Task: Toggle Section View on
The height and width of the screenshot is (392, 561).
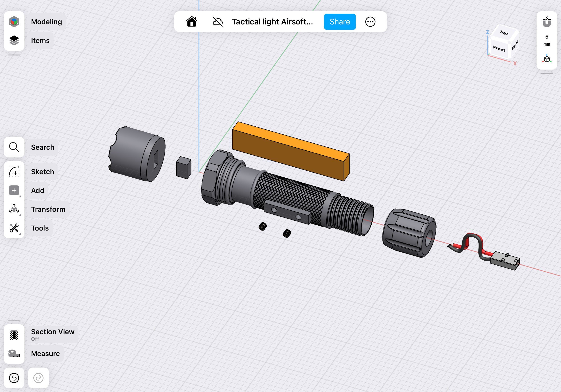Action: (x=14, y=335)
